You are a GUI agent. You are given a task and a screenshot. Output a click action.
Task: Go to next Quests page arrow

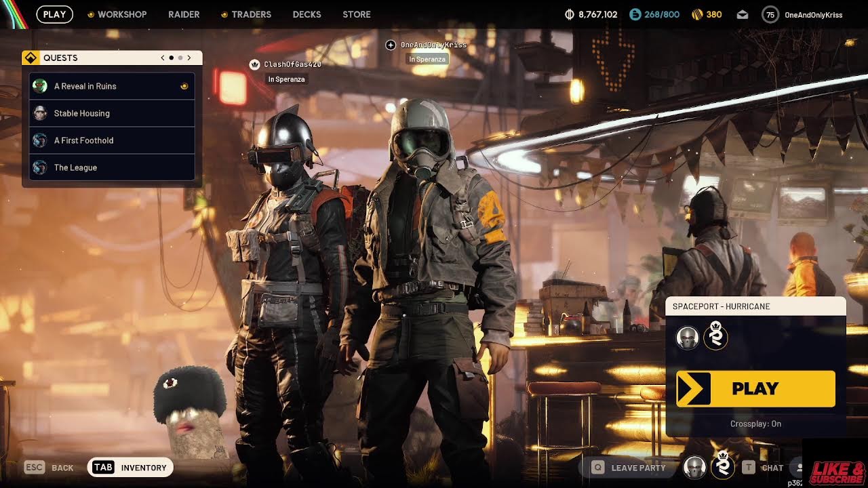pyautogui.click(x=189, y=58)
